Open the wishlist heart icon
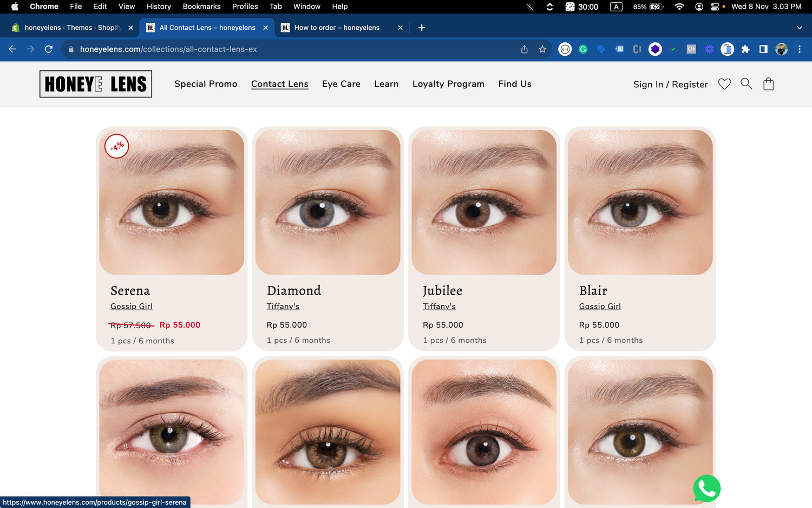 click(x=724, y=84)
